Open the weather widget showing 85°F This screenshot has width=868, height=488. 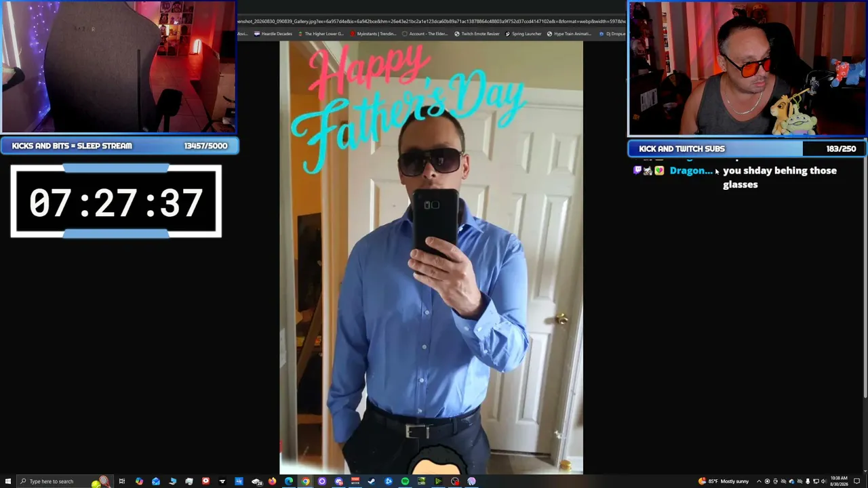point(724,481)
